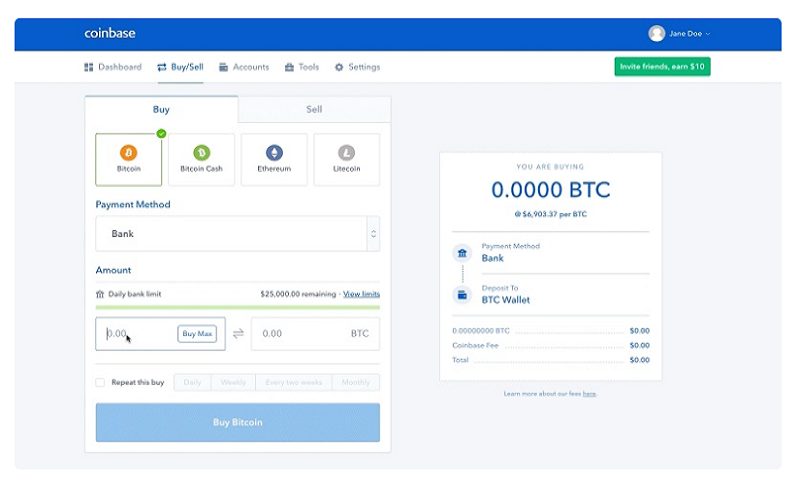
Task: Click the Accounts wallet icon
Action: click(223, 67)
